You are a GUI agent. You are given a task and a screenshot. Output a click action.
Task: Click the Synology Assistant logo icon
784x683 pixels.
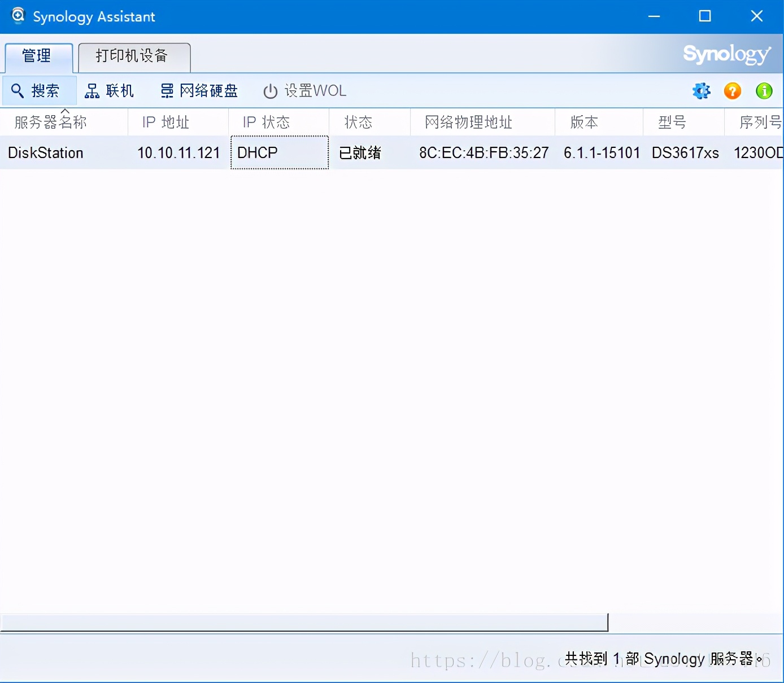click(18, 16)
